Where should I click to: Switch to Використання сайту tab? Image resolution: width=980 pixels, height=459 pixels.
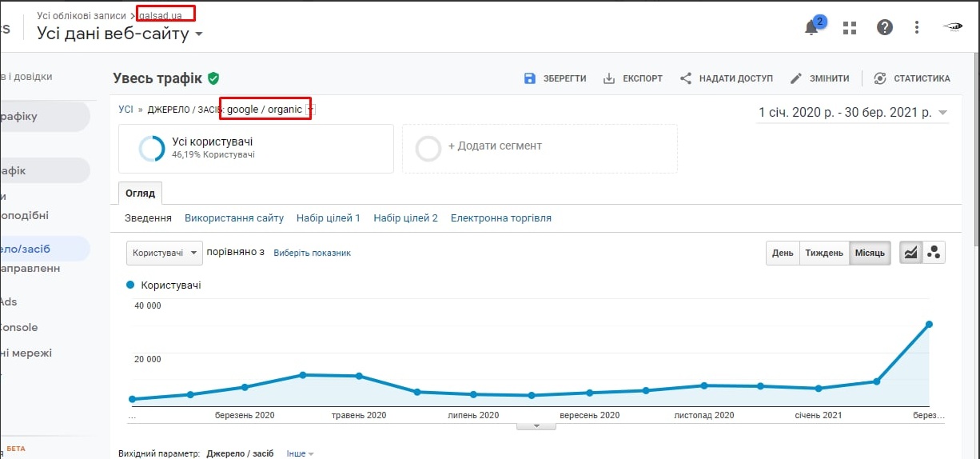coord(234,218)
